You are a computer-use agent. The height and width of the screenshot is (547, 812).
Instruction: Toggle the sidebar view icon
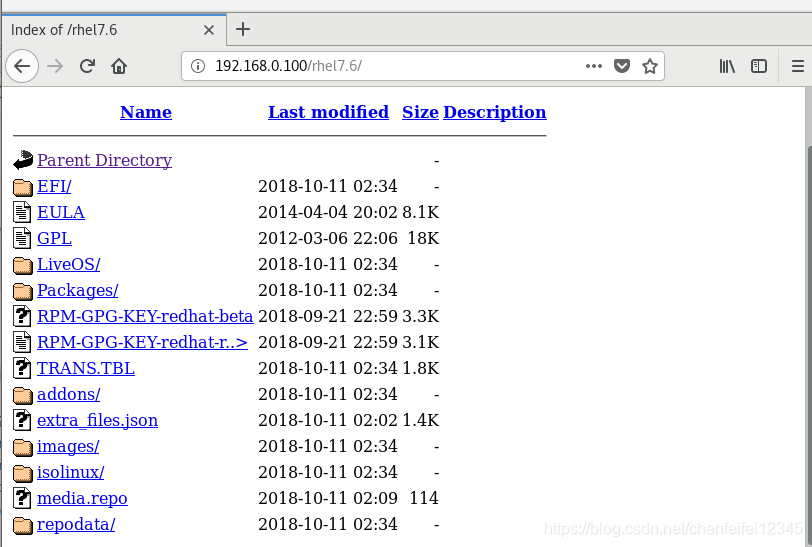(759, 66)
